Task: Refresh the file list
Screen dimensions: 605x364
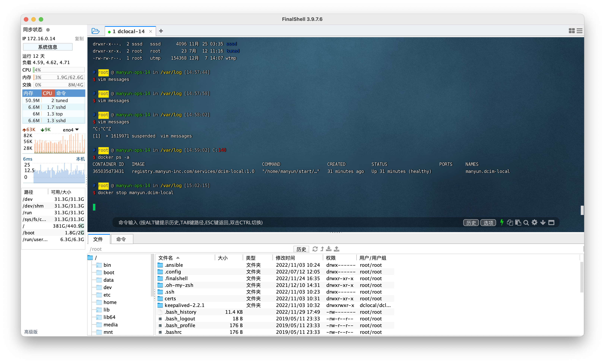Action: pos(315,249)
